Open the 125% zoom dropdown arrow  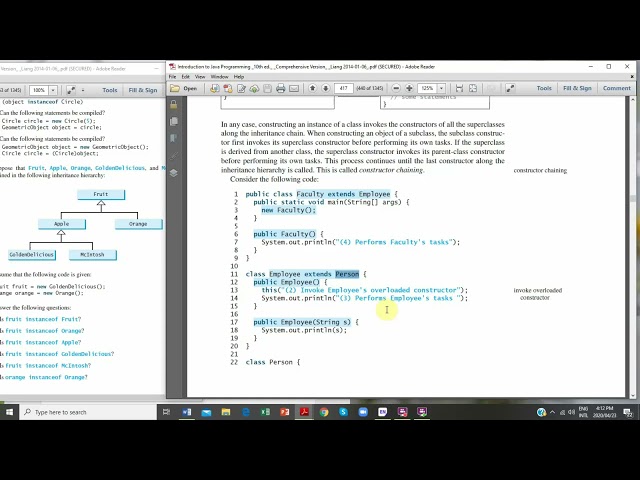(441, 88)
